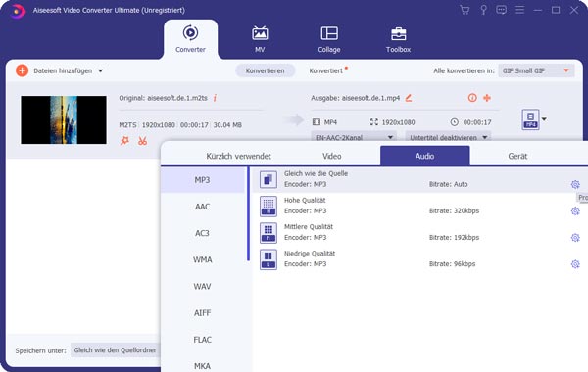
Task: Expand Dateien hinzufügen dropdown arrow
Action: tap(101, 70)
